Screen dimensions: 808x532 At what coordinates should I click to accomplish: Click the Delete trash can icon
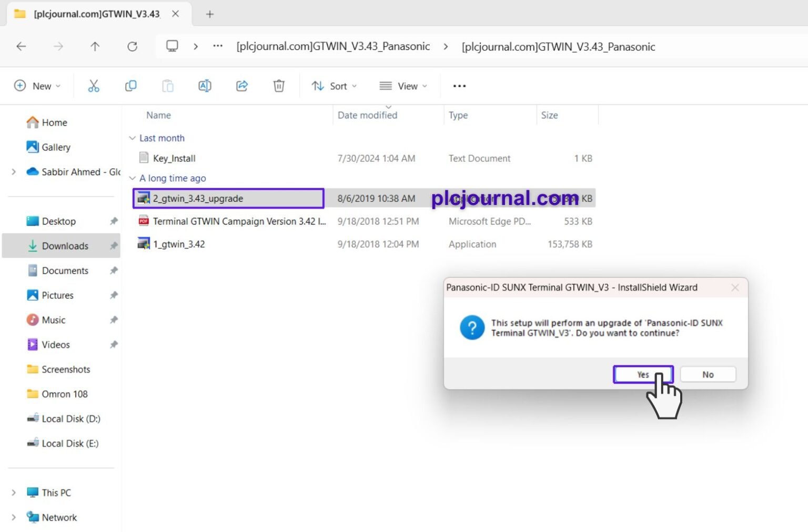(x=279, y=86)
